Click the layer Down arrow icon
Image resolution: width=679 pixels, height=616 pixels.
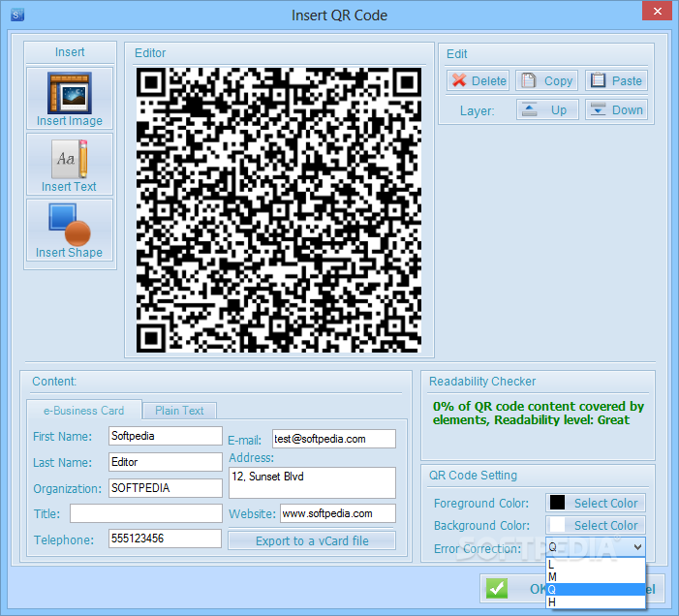(x=598, y=109)
